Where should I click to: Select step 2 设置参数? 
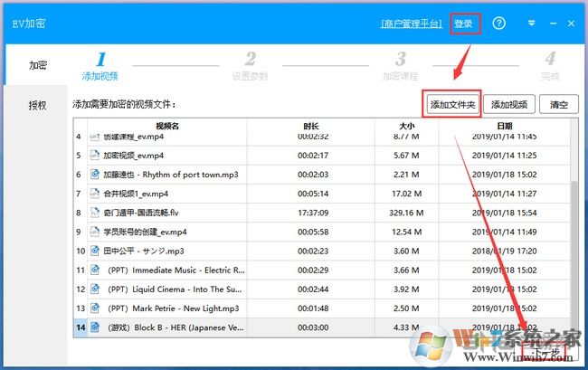[x=250, y=66]
